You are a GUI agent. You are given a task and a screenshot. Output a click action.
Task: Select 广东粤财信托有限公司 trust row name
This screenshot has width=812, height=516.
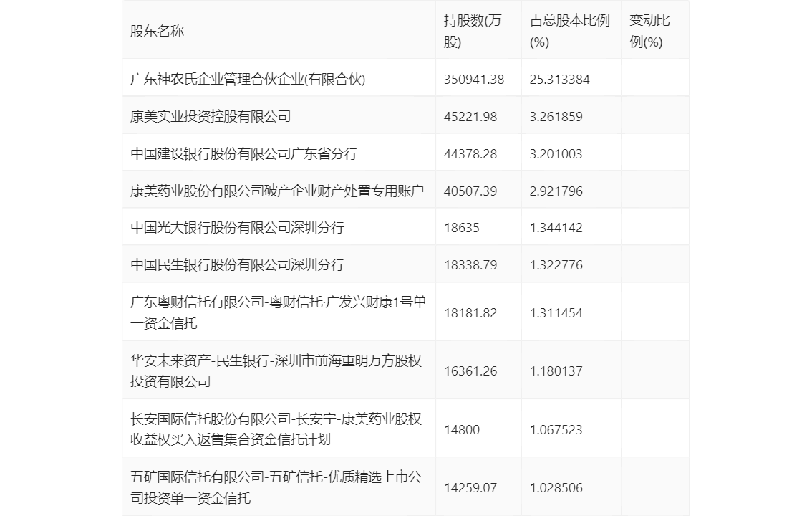click(x=278, y=312)
